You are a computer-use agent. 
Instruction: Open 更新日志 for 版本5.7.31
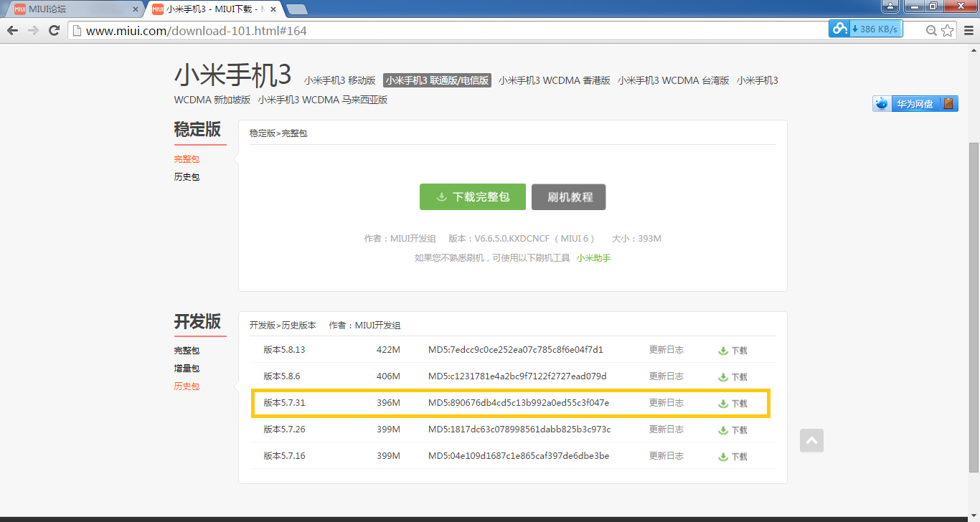[x=666, y=403]
